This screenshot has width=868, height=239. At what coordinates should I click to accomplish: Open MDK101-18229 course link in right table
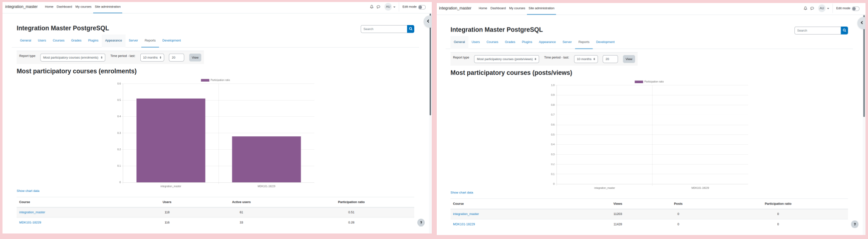click(464, 224)
